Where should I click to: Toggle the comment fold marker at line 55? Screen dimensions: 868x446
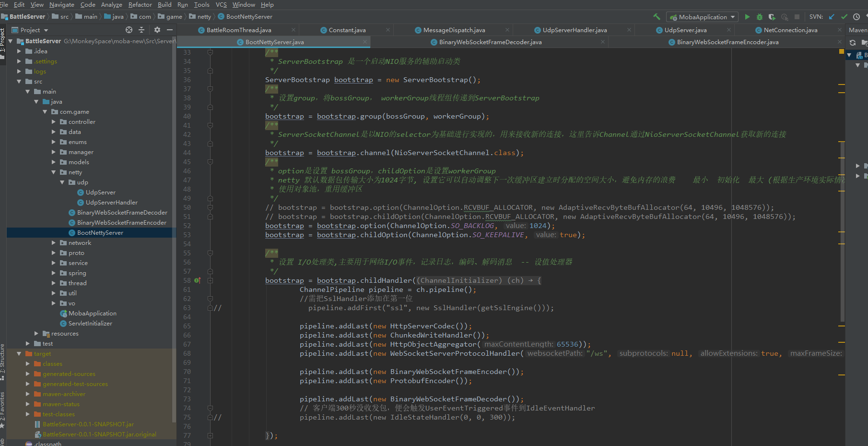click(x=210, y=253)
